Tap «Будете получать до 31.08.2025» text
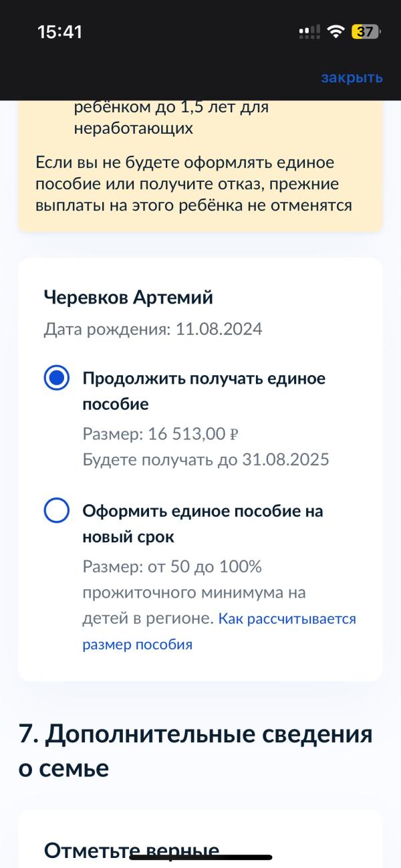The width and height of the screenshot is (401, 868). 206,460
